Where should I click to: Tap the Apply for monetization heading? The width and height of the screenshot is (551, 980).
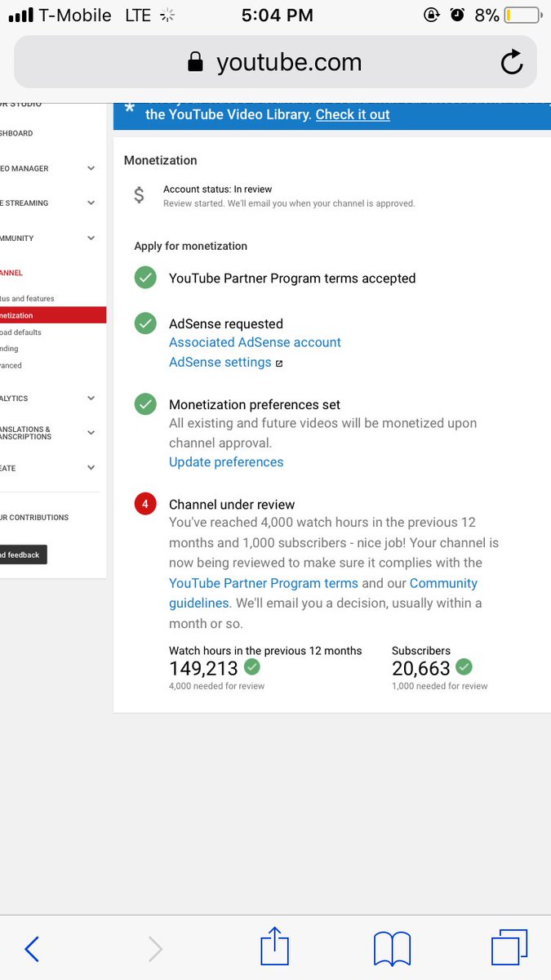click(x=190, y=246)
